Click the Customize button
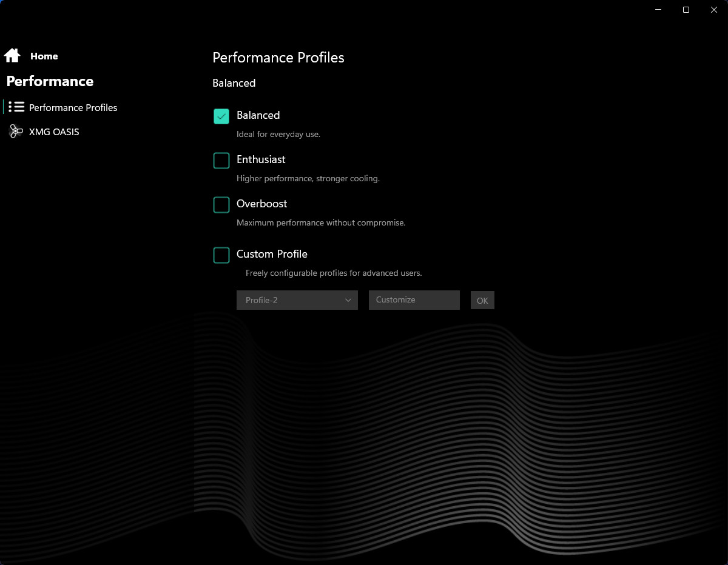Viewport: 728px width, 565px height. (x=414, y=300)
